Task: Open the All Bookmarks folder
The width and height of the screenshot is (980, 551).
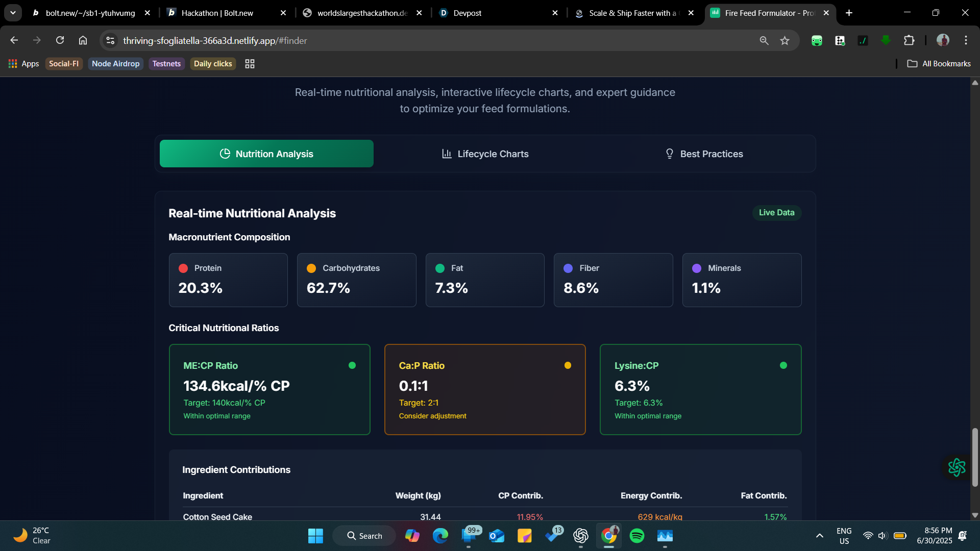Action: point(939,64)
